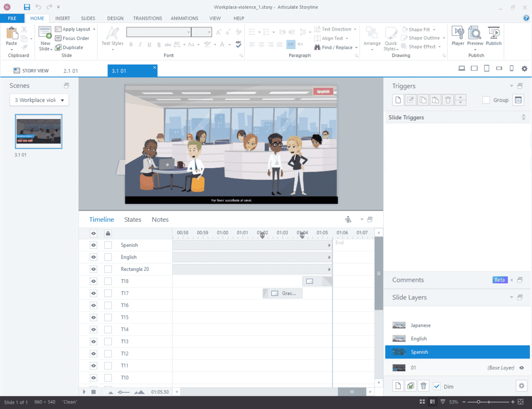The height and width of the screenshot is (409, 532).
Task: Switch to INSERT ribbon tab
Action: pos(62,18)
